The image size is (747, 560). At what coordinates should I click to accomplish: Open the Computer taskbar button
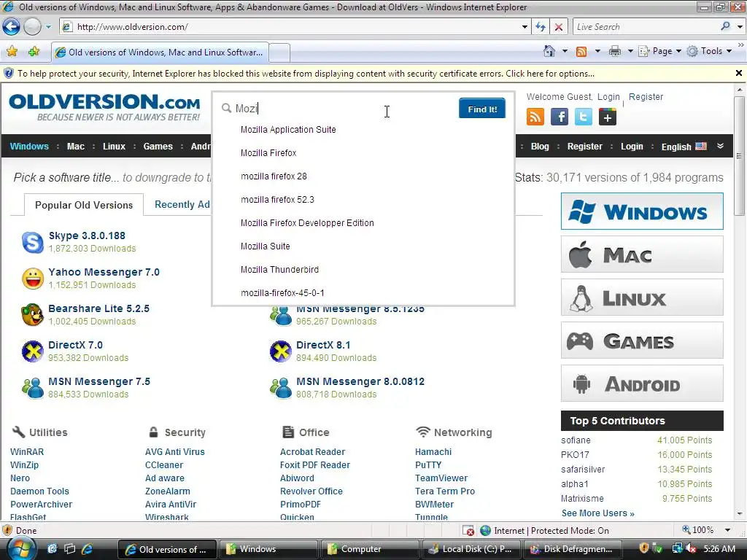click(370, 549)
